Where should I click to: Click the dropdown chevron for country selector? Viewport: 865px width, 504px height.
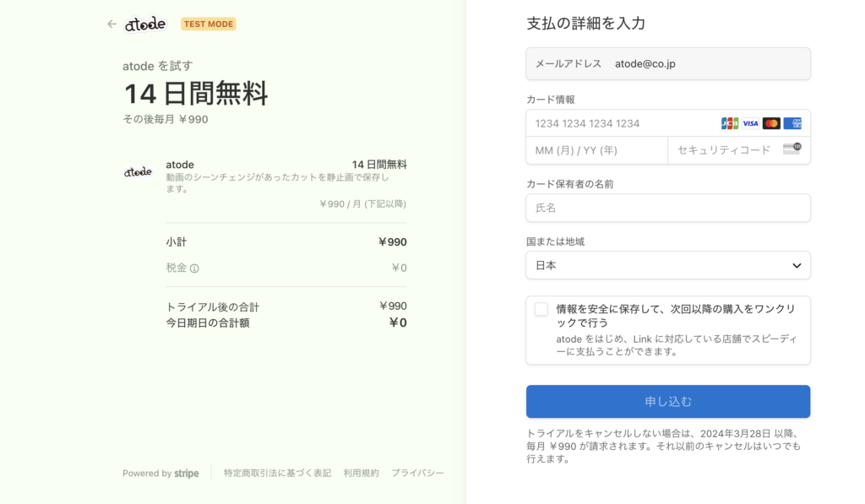797,266
